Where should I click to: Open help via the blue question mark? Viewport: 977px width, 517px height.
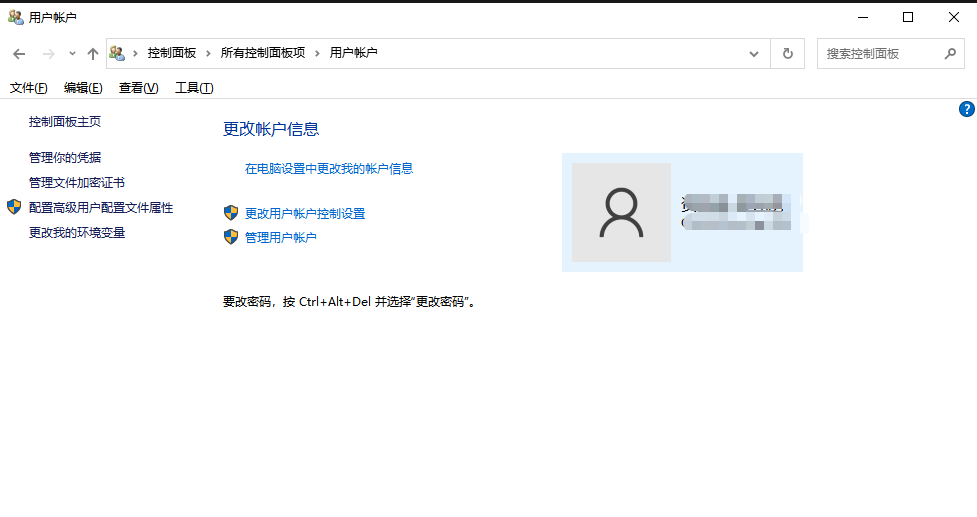[x=966, y=110]
